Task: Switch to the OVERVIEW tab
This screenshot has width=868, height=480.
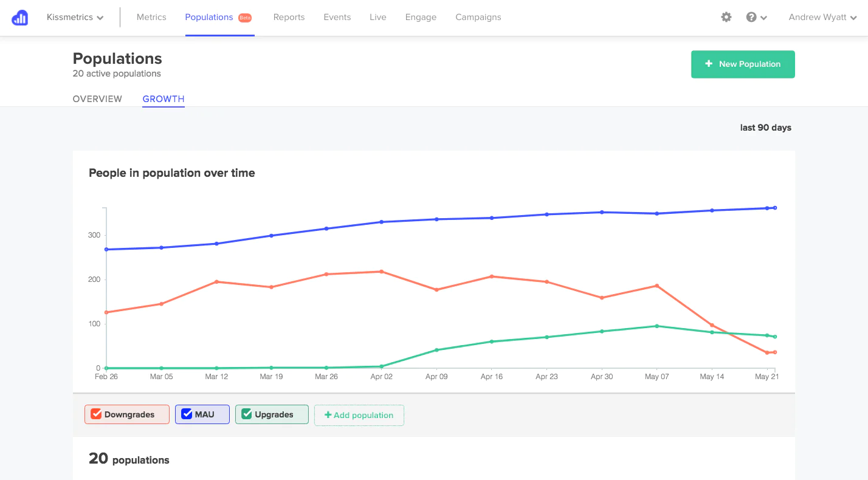Action: click(x=97, y=99)
